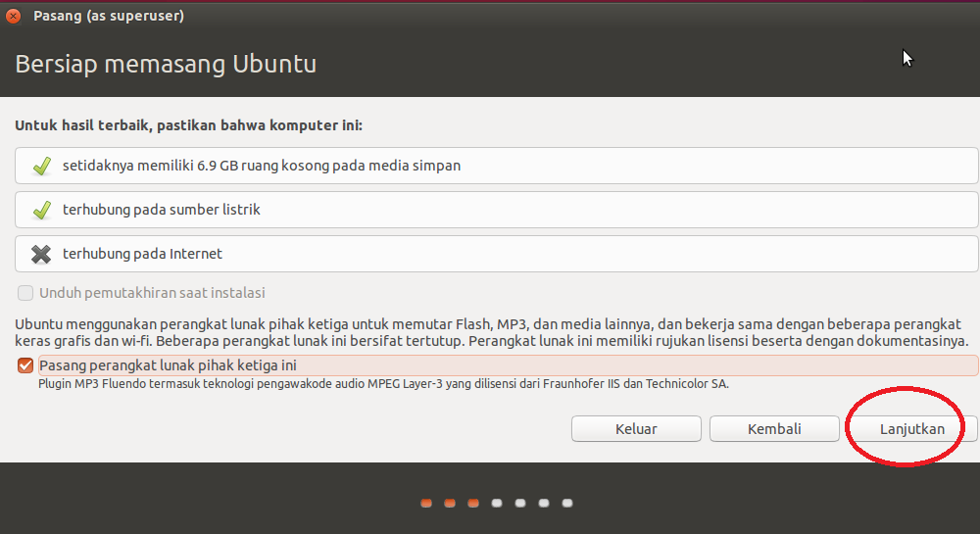Click the Keluar button
This screenshot has width=980, height=534.
coord(636,429)
